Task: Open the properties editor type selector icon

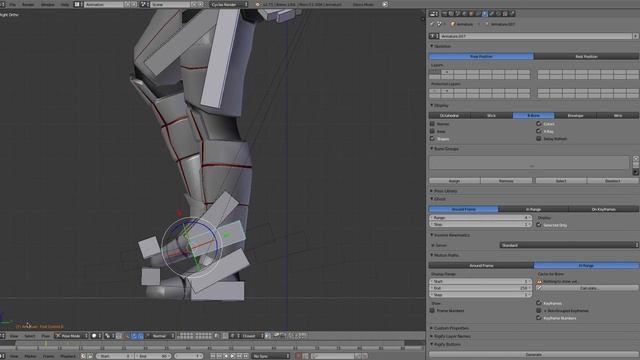Action: coord(433,13)
